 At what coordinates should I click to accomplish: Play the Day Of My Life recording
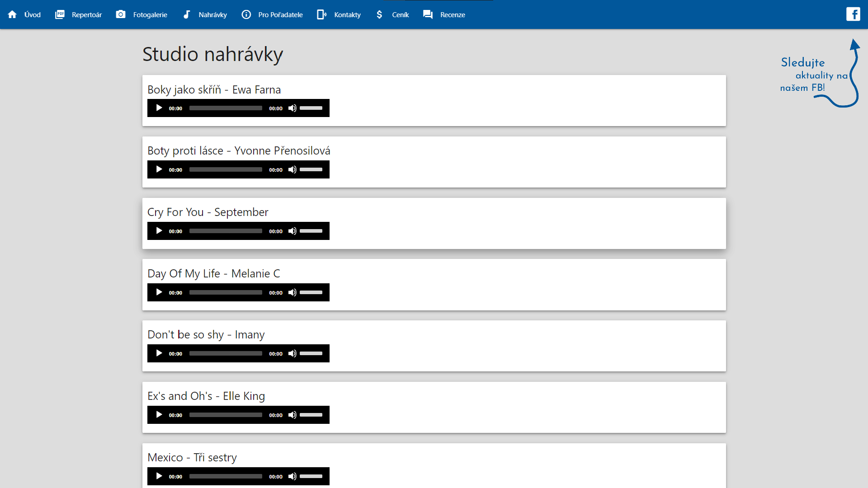pyautogui.click(x=159, y=292)
